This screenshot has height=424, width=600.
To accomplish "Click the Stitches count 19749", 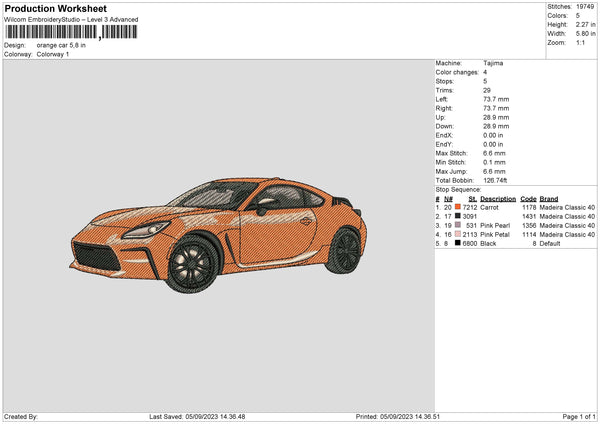I will pos(585,7).
